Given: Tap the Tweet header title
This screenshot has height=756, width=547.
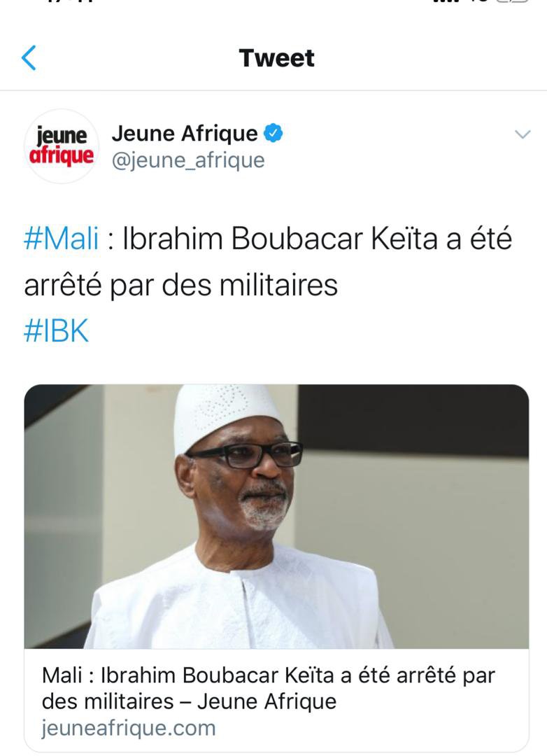Looking at the screenshot, I should coord(276,58).
